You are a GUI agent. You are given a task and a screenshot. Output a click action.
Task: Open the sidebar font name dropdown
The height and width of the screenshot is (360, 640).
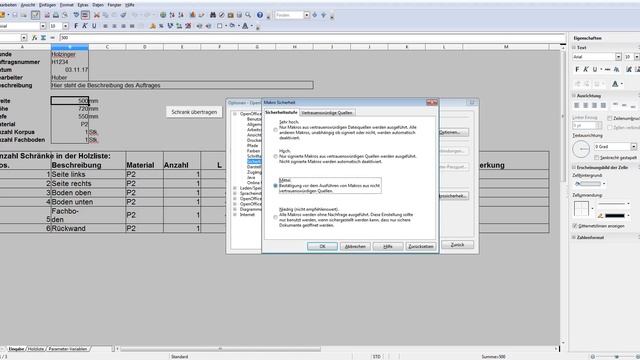(x=618, y=57)
